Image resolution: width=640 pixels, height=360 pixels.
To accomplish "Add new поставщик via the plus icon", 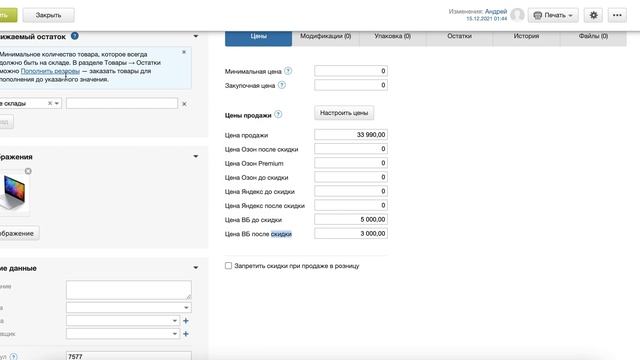I will [186, 334].
